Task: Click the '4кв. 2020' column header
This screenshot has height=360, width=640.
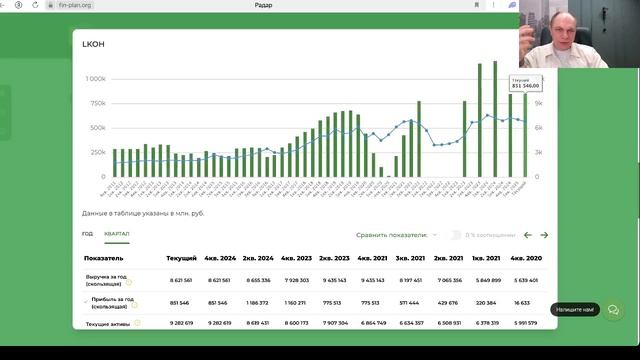Action: tap(526, 258)
